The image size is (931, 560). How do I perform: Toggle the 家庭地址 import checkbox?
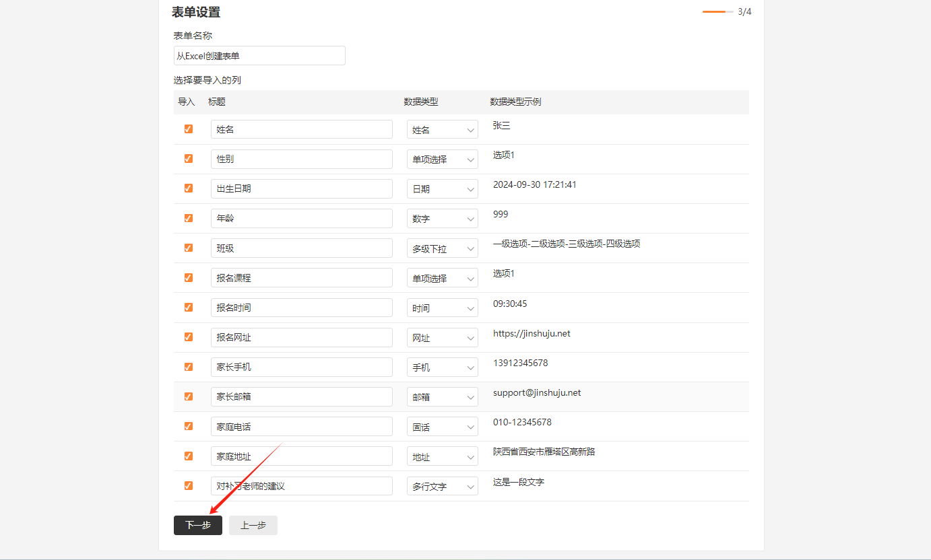(x=189, y=456)
